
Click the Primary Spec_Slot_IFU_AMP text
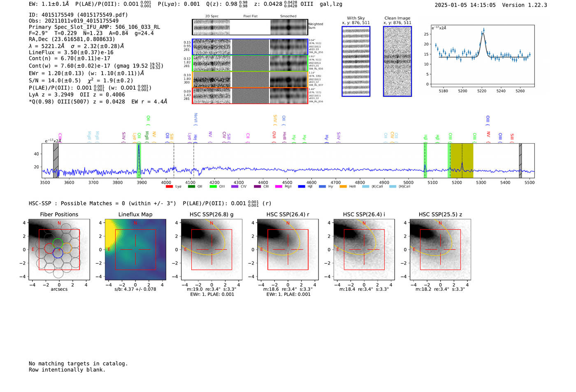(x=94, y=27)
